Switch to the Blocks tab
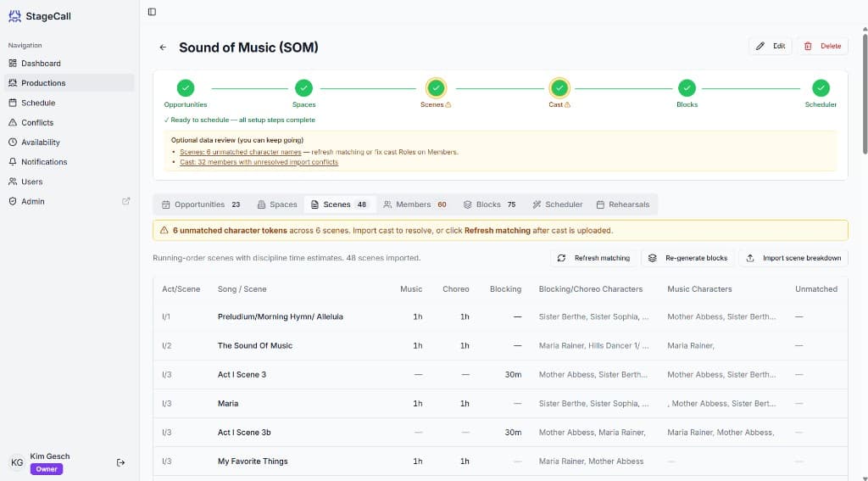The image size is (868, 481). tap(489, 204)
